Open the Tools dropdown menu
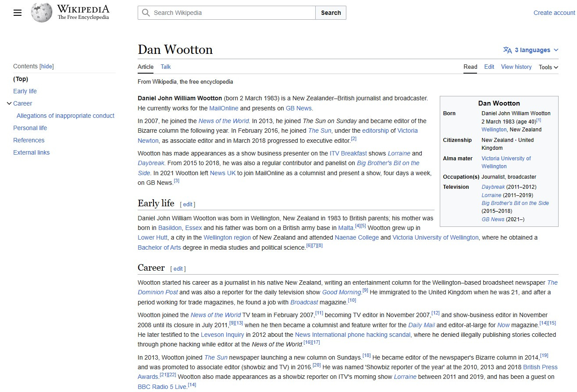This screenshot has height=392, width=577. point(549,67)
